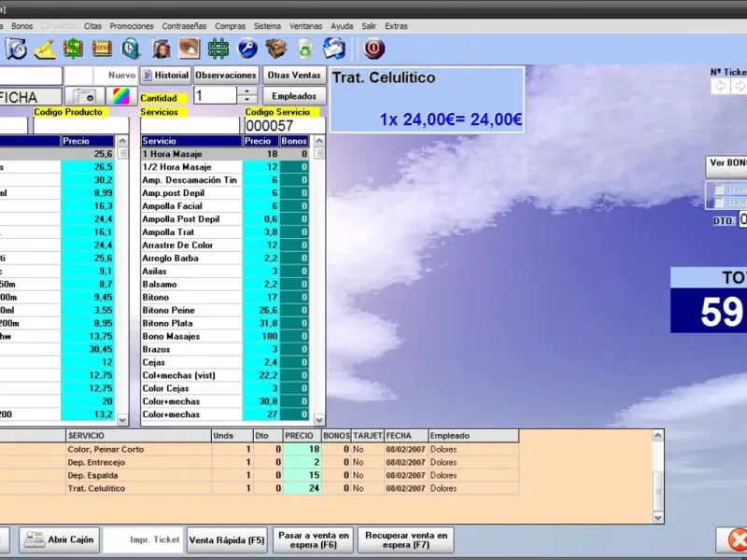Viewport: 747px width, 560px height.
Task: Click the eye picture toolbar icon
Action: click(x=190, y=49)
